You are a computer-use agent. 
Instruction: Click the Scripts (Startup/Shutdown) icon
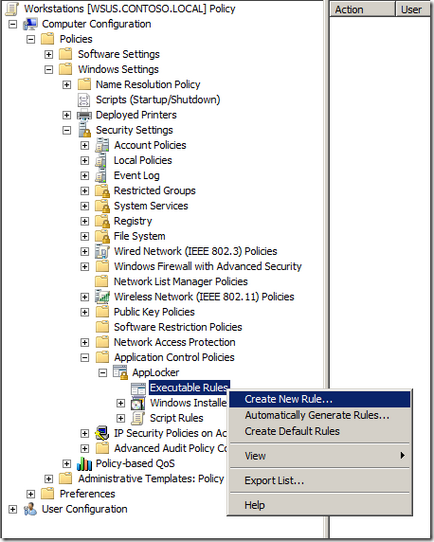84,100
